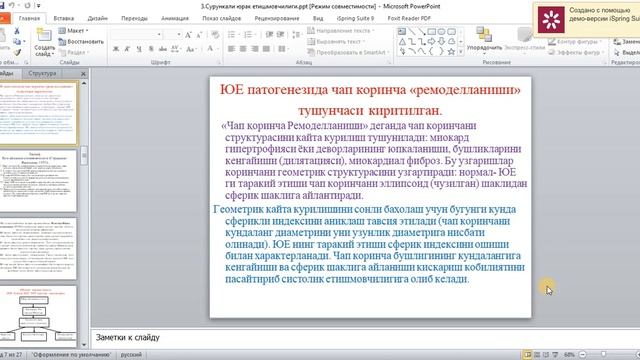Viewport: 640px width, 360px height.
Task: Toggle italic with the К button
Action: click(x=127, y=49)
